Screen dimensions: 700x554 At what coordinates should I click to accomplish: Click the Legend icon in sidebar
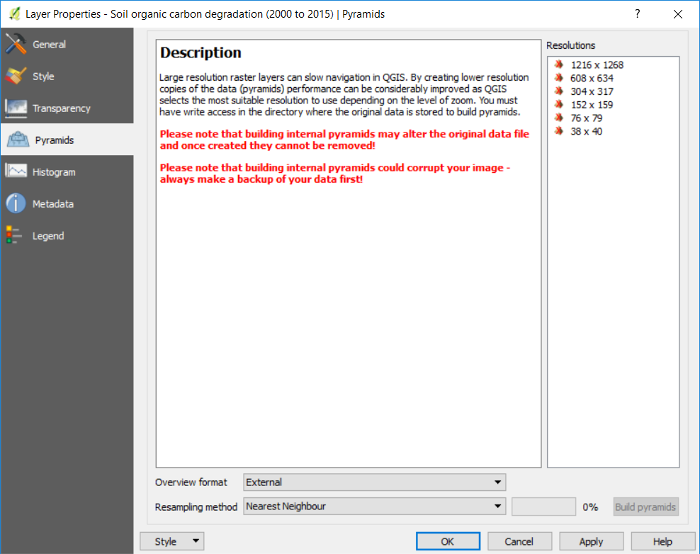coord(14,235)
